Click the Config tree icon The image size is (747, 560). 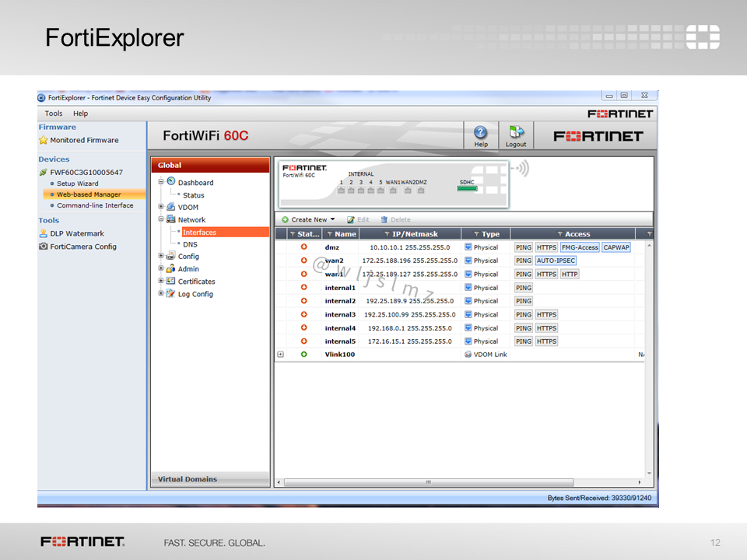click(x=171, y=256)
